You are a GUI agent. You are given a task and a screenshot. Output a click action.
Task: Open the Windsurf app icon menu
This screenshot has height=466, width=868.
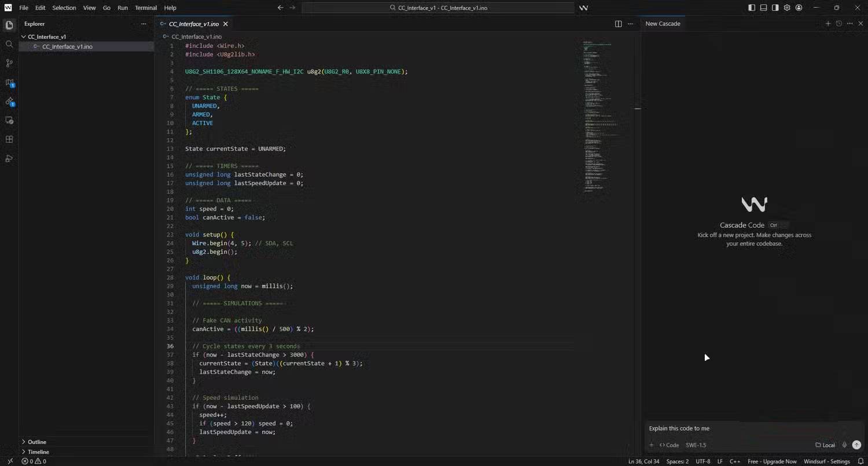coord(8,8)
